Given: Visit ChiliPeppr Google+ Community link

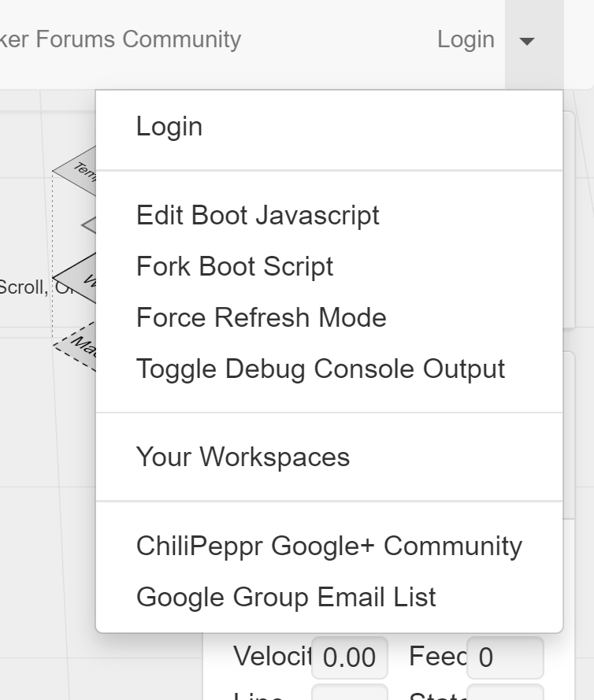Looking at the screenshot, I should click(329, 546).
